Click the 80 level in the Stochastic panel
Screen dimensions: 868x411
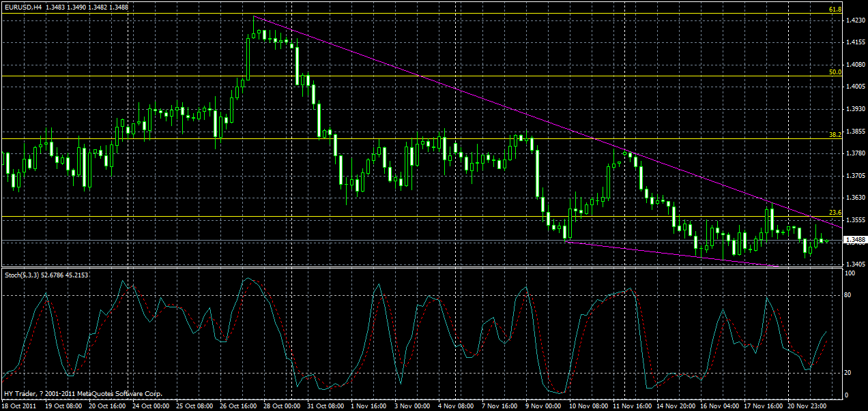[846, 294]
